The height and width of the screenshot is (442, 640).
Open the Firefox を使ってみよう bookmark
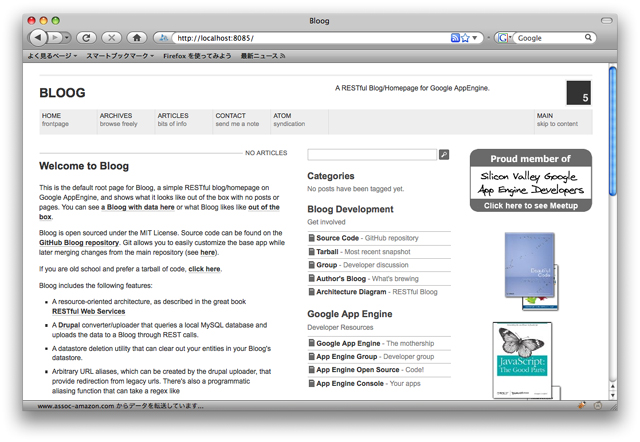click(197, 56)
